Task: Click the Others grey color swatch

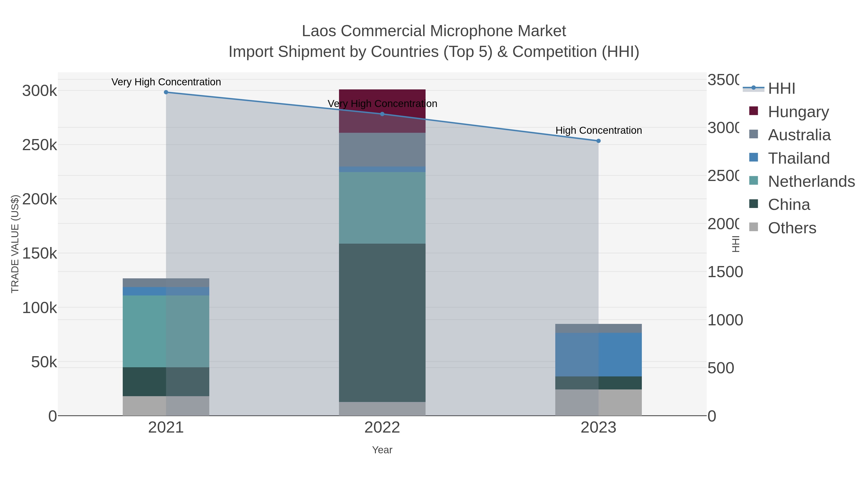Action: coord(753,227)
